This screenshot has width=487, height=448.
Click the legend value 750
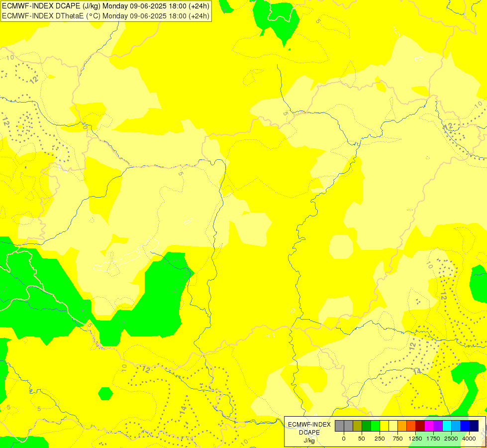pyautogui.click(x=397, y=439)
